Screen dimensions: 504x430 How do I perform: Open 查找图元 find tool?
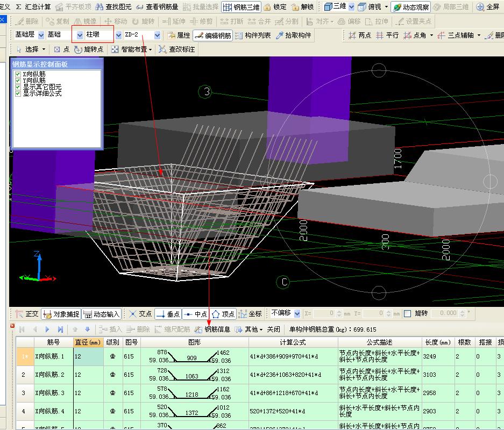pos(113,7)
